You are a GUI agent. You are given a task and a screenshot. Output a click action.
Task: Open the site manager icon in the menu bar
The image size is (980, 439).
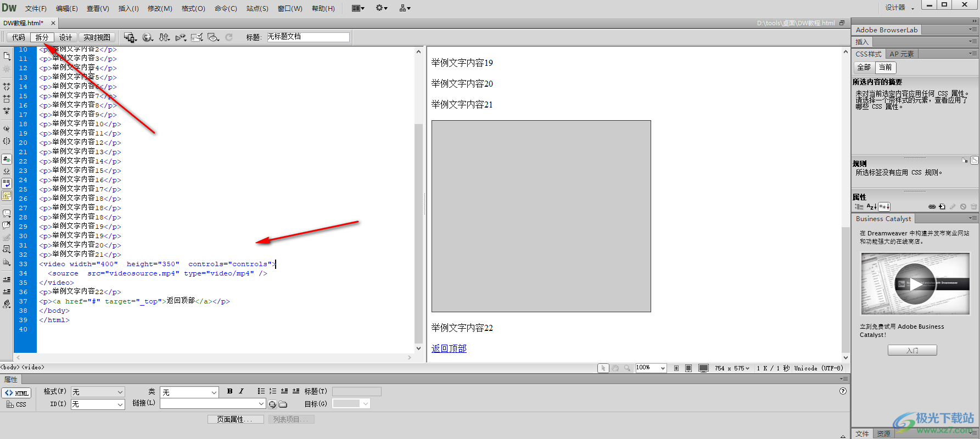pos(405,8)
